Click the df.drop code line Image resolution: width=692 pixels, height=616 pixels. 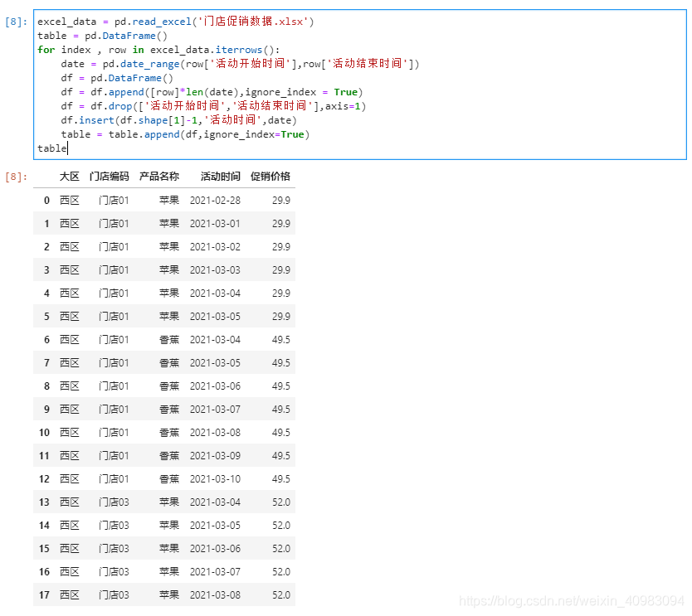[x=213, y=106]
